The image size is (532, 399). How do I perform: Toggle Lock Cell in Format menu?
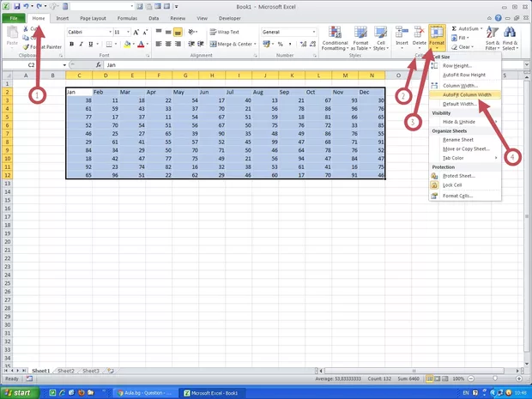pos(454,185)
